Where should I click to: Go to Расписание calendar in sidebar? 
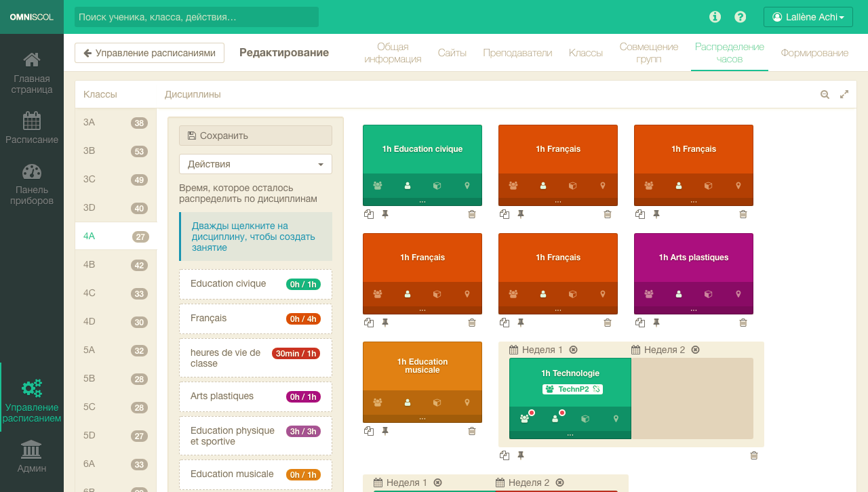[32, 128]
